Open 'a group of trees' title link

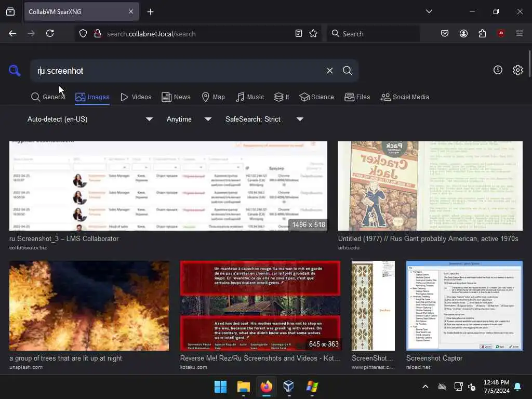[x=65, y=358]
